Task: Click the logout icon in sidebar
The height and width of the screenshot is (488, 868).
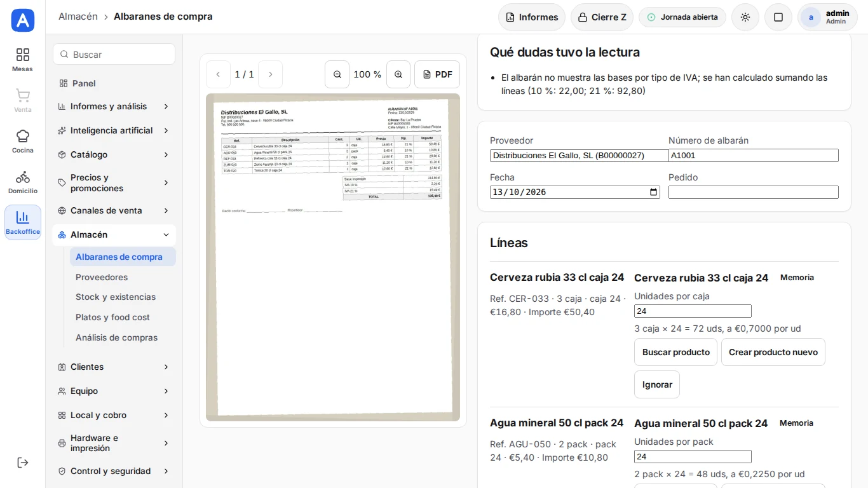Action: pos(23,463)
